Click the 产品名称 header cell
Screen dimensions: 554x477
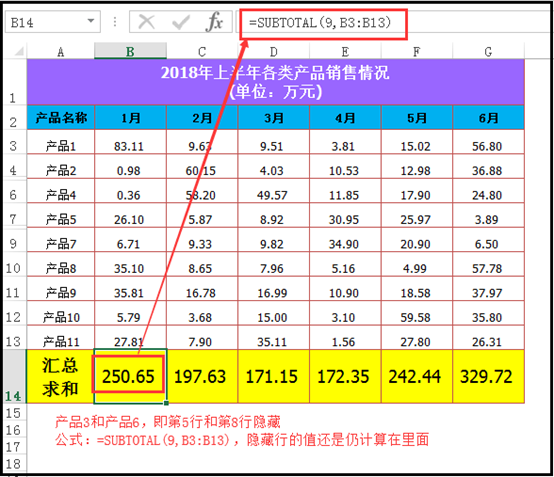click(x=61, y=117)
